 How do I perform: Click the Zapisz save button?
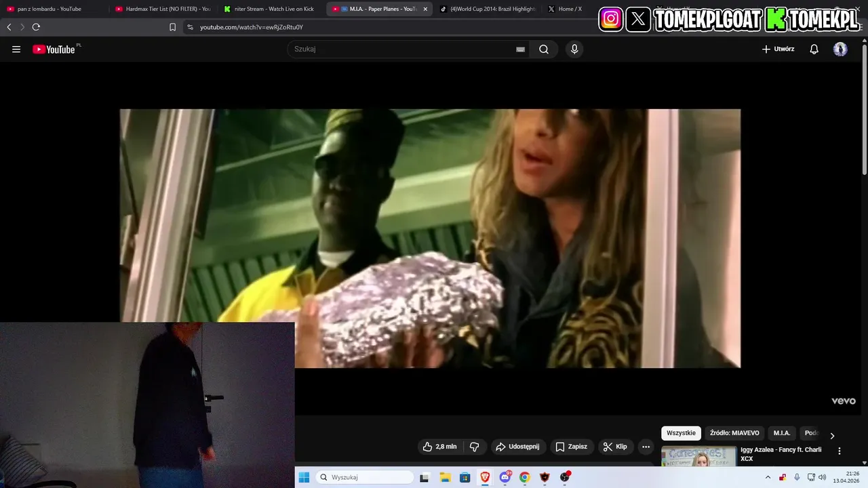572,447
